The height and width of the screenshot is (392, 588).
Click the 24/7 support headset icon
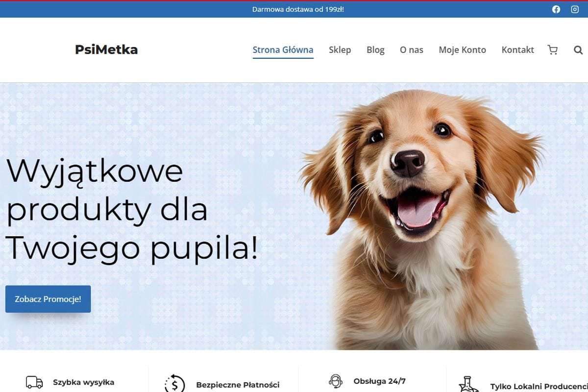[x=336, y=381]
